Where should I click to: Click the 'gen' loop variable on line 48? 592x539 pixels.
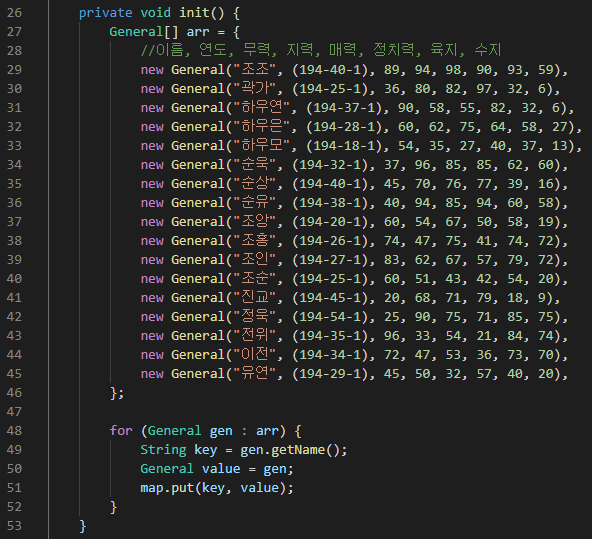pos(221,432)
